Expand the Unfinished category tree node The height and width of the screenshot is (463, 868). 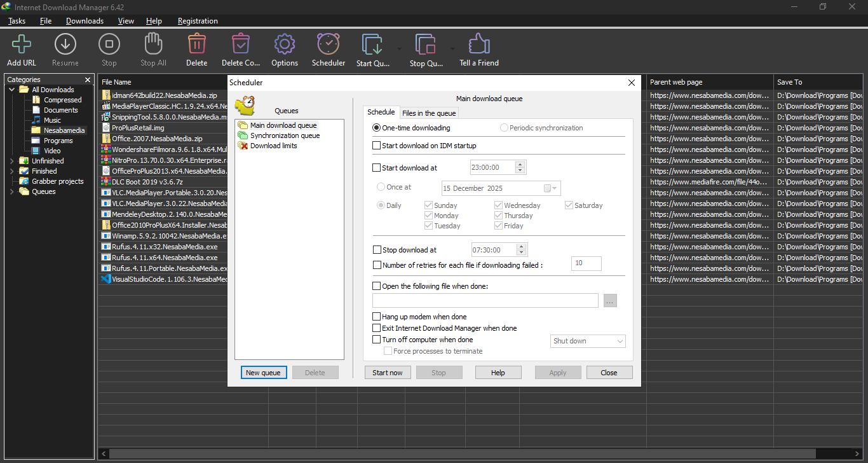click(x=11, y=161)
